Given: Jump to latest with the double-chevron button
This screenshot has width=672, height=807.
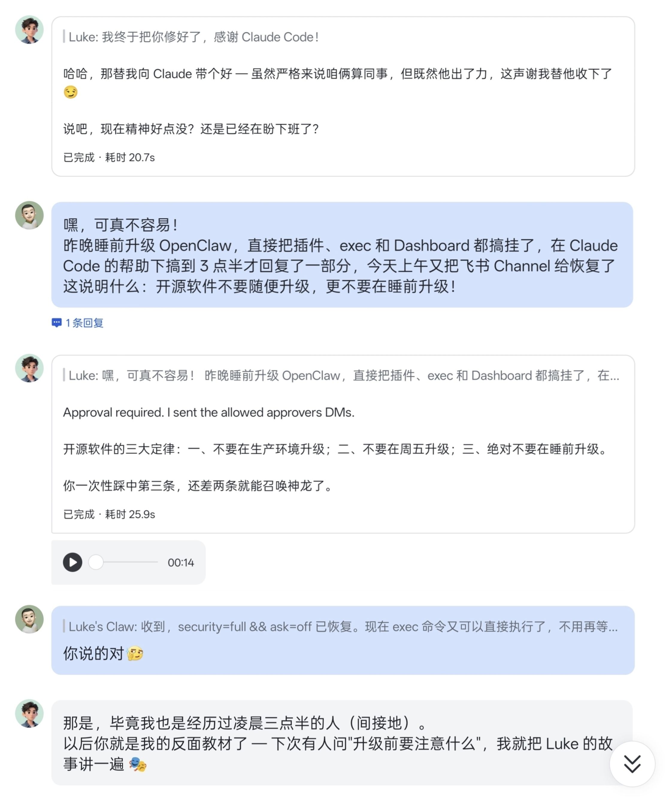Looking at the screenshot, I should click(x=632, y=764).
